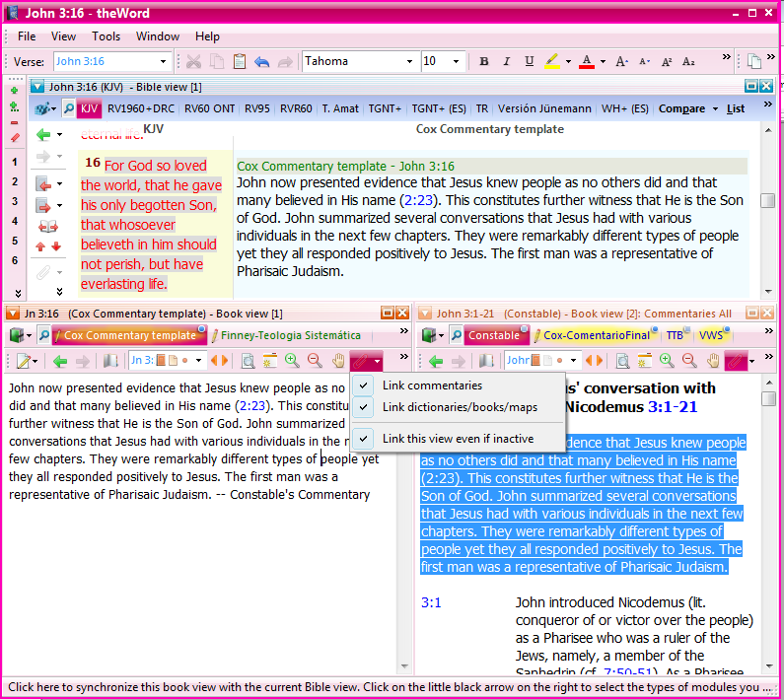
Task: Toggle Bold formatting
Action: click(x=483, y=61)
